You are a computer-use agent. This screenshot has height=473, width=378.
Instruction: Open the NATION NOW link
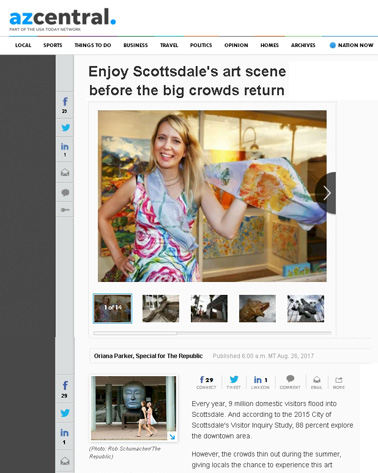click(x=351, y=45)
